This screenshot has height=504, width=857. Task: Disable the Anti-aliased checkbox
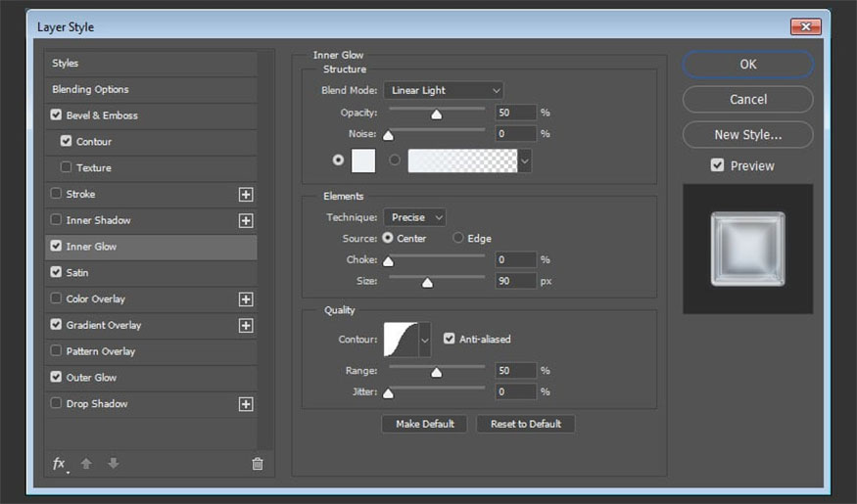coord(450,339)
